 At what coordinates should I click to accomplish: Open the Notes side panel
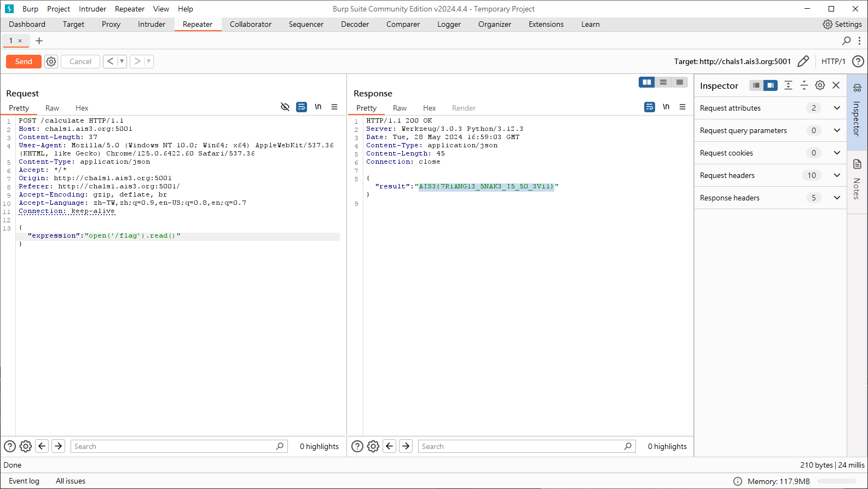[857, 178]
